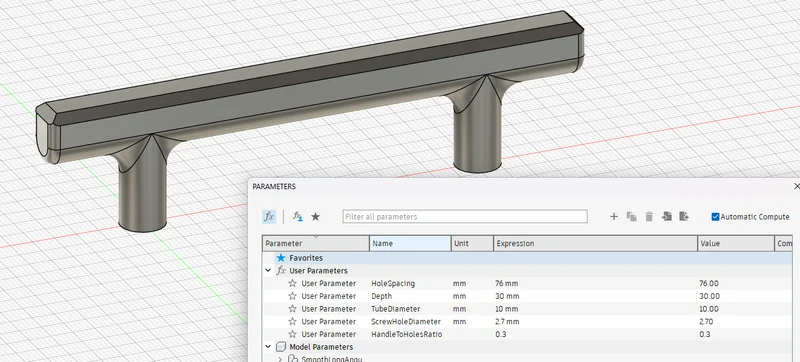Image resolution: width=800 pixels, height=362 pixels.
Task: Click the export parameters icon
Action: [684, 216]
